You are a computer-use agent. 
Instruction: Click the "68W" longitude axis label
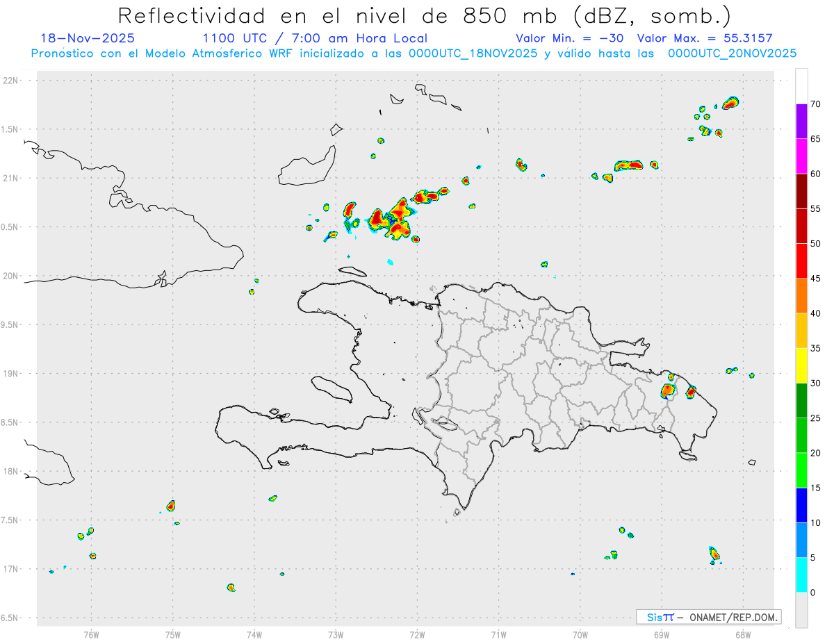point(743,634)
